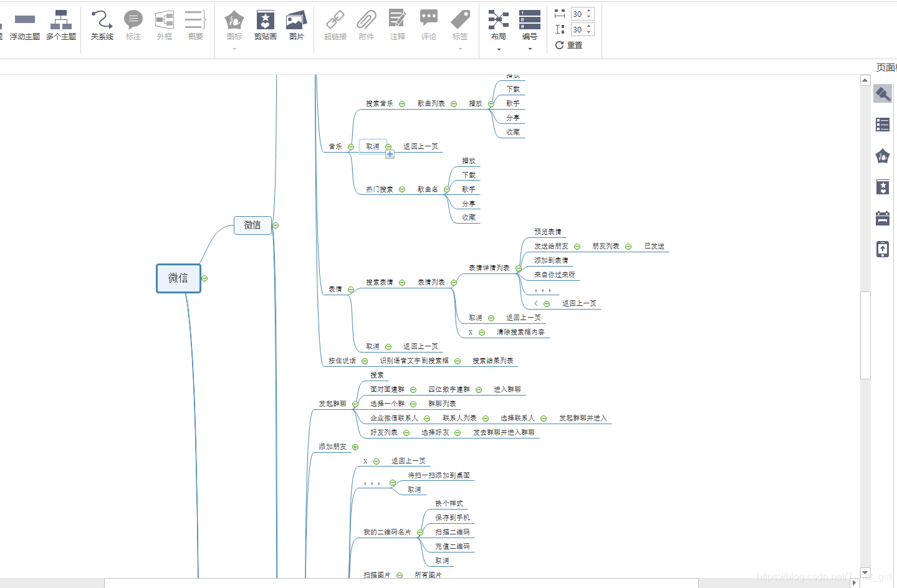The width and height of the screenshot is (897, 588).
Task: Increase the horizontal spacing value
Action: click(589, 11)
